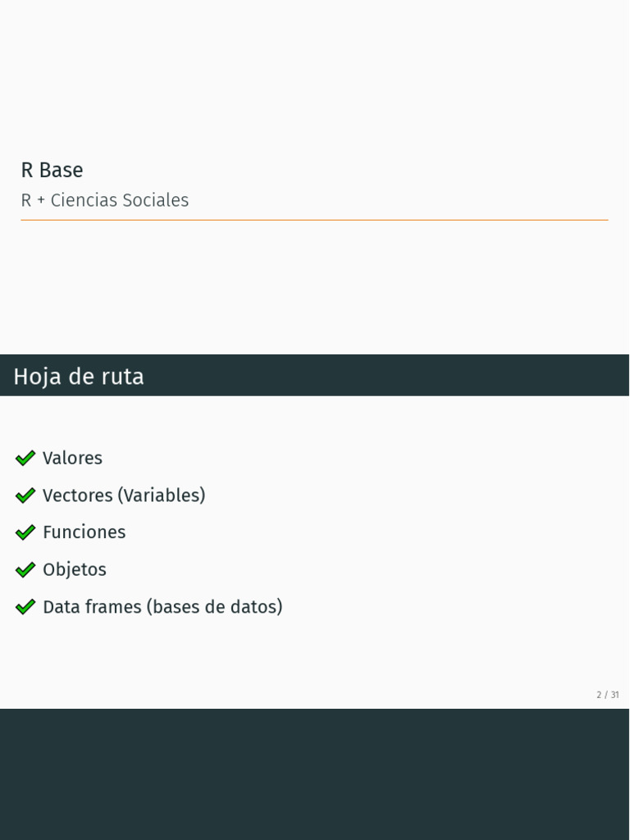
Task: Click the green check next to Data frames
Action: pos(25,607)
